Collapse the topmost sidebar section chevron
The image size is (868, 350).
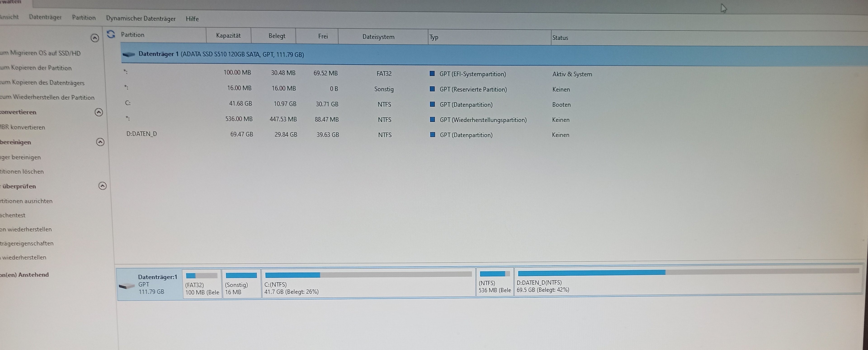(95, 38)
